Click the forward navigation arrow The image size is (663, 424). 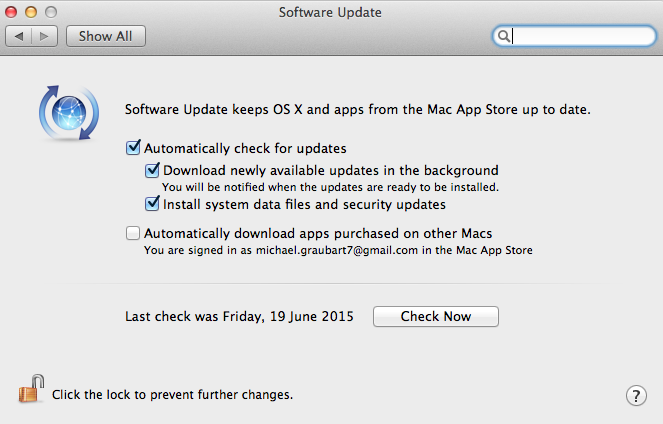point(46,36)
